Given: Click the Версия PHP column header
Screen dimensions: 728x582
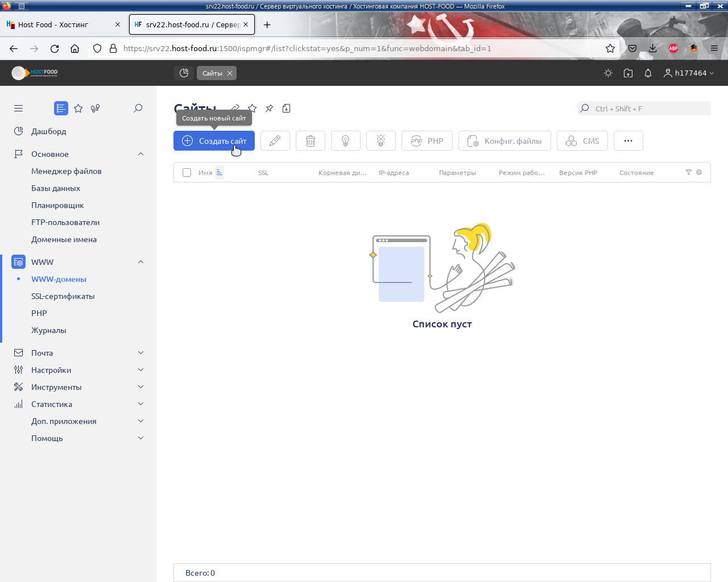Looking at the screenshot, I should (x=578, y=173).
